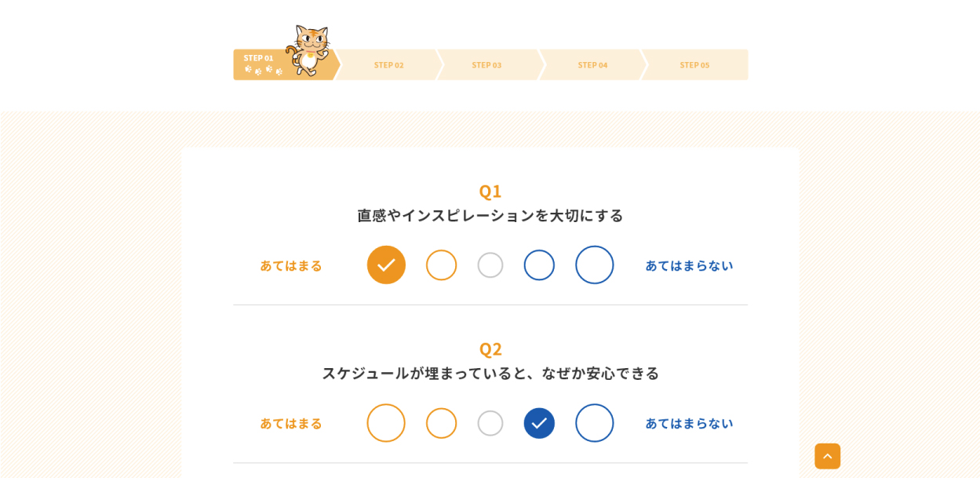
Task: Click Q2 'あてはまる' label text
Action: click(291, 423)
